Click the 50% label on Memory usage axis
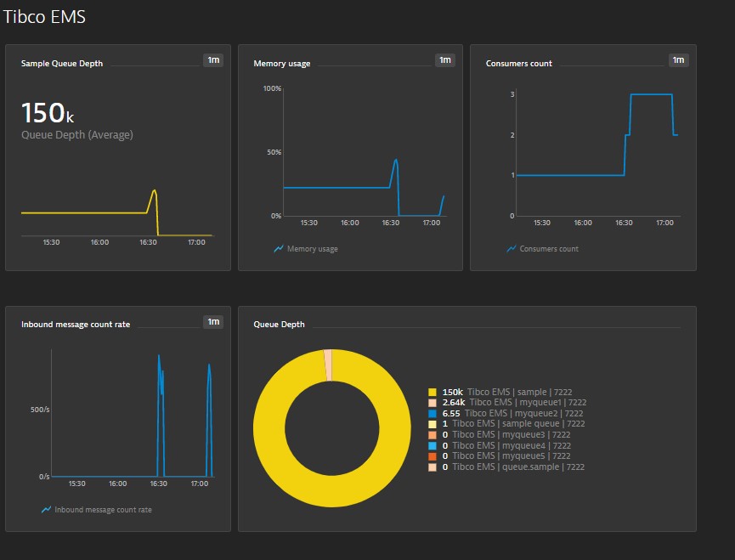Viewport: 735px width, 560px height. (x=274, y=152)
